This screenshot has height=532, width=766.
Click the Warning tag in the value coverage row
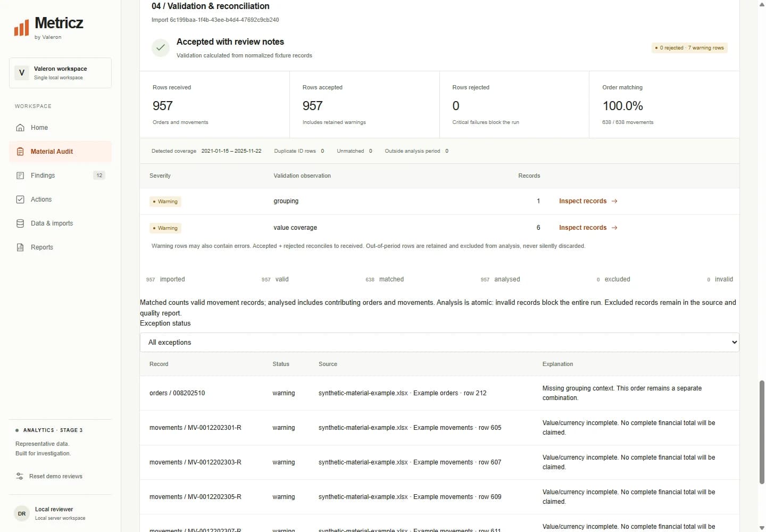tap(165, 228)
